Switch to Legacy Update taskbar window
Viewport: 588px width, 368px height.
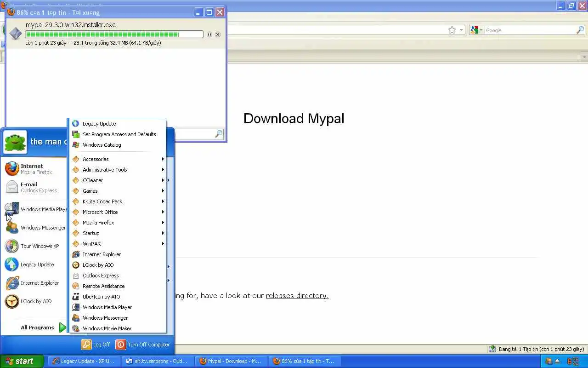84,361
